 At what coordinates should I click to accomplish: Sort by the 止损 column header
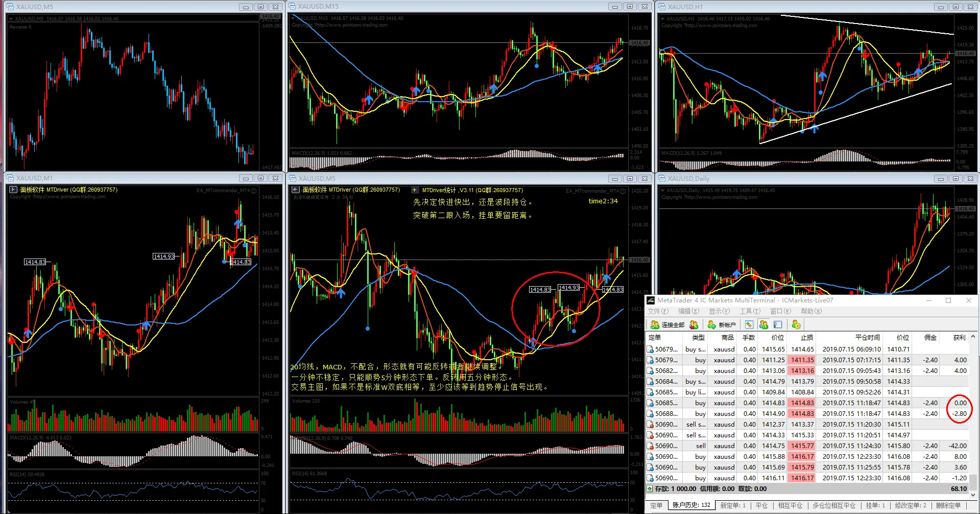click(x=802, y=337)
